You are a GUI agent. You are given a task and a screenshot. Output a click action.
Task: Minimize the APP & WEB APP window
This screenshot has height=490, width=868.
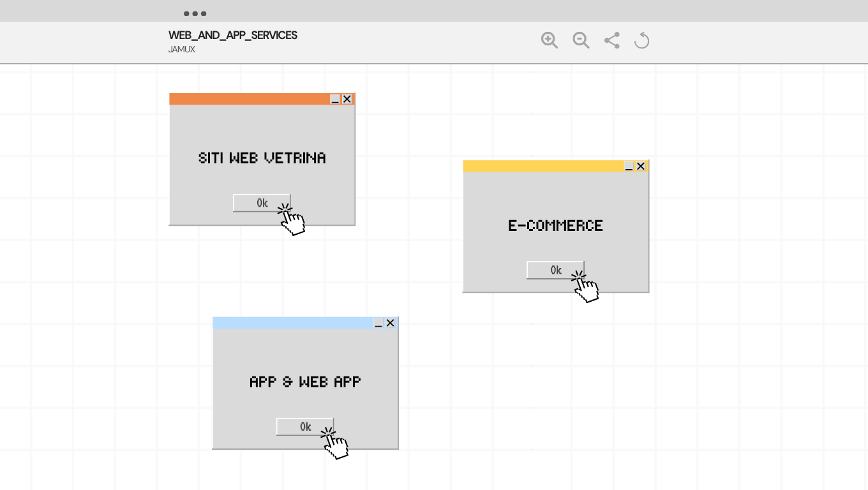[x=378, y=323]
